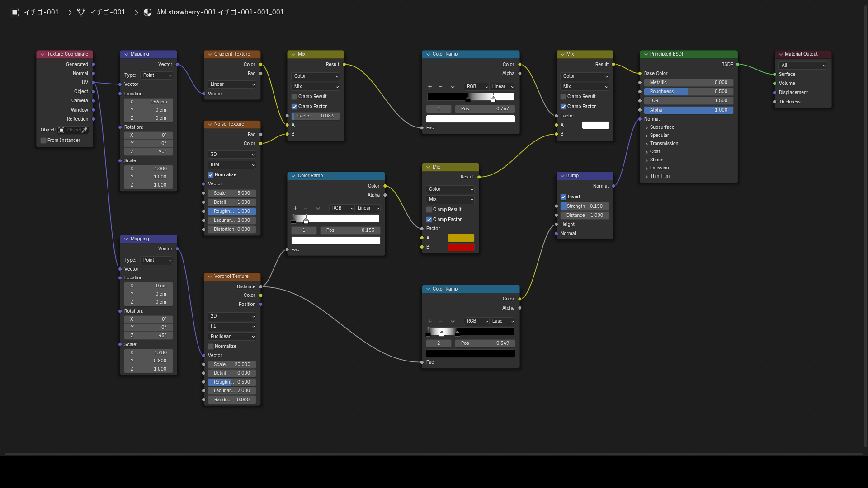Toggle the Invert checkbox in the Bump node

click(563, 197)
